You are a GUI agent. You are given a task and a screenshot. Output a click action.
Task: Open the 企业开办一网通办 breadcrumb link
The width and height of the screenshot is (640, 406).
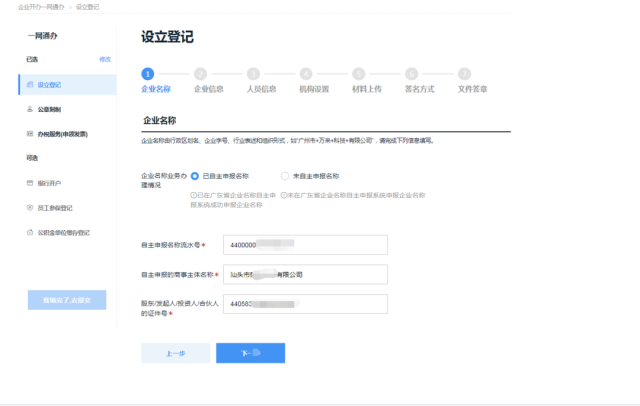point(41,7)
